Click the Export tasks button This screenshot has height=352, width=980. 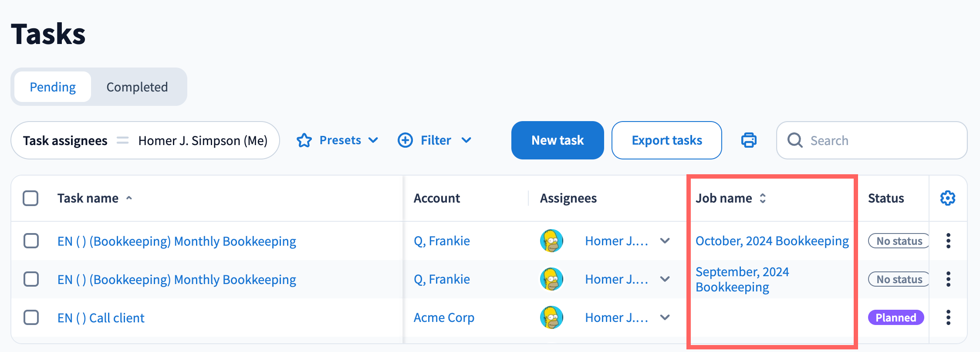pos(666,140)
